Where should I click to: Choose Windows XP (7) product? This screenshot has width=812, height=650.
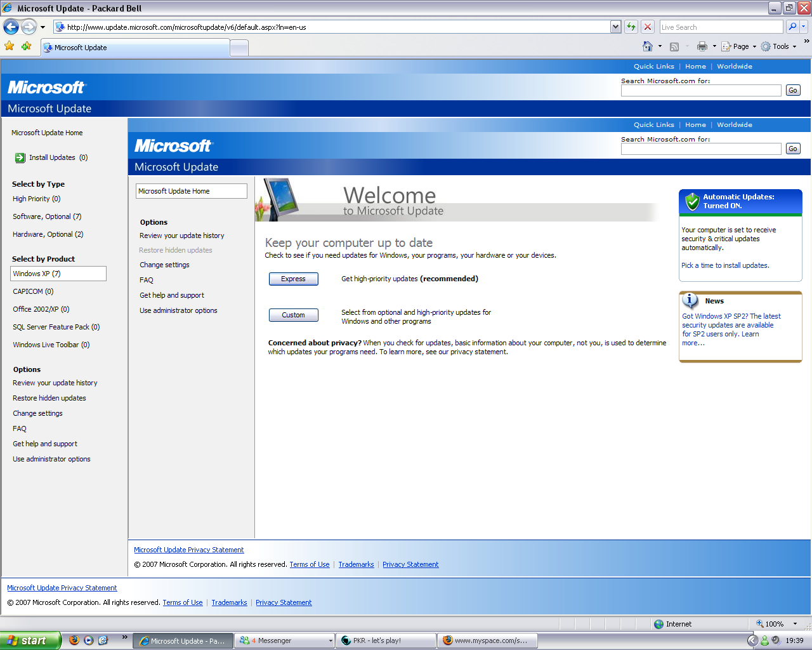[x=58, y=274]
